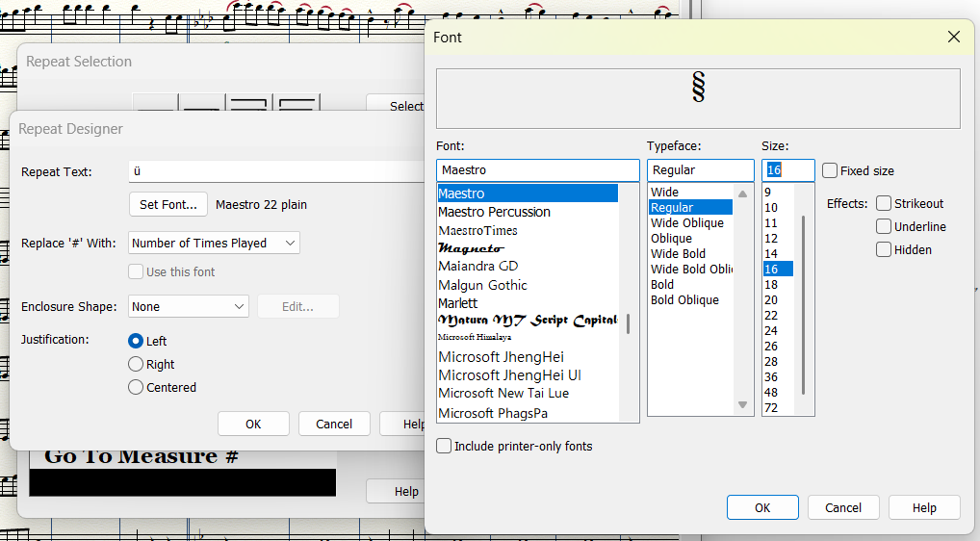
Task: Select Maestro Percussion in font list
Action: pos(494,212)
